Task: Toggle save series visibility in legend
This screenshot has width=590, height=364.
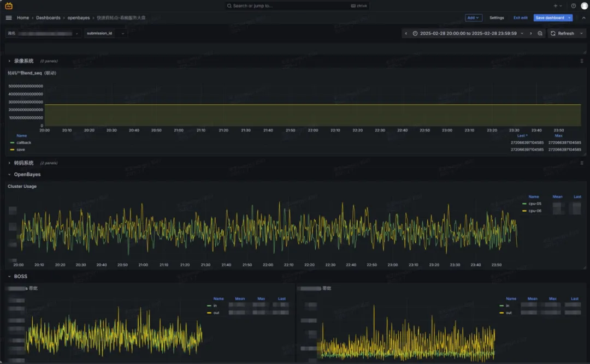Action: click(x=21, y=149)
